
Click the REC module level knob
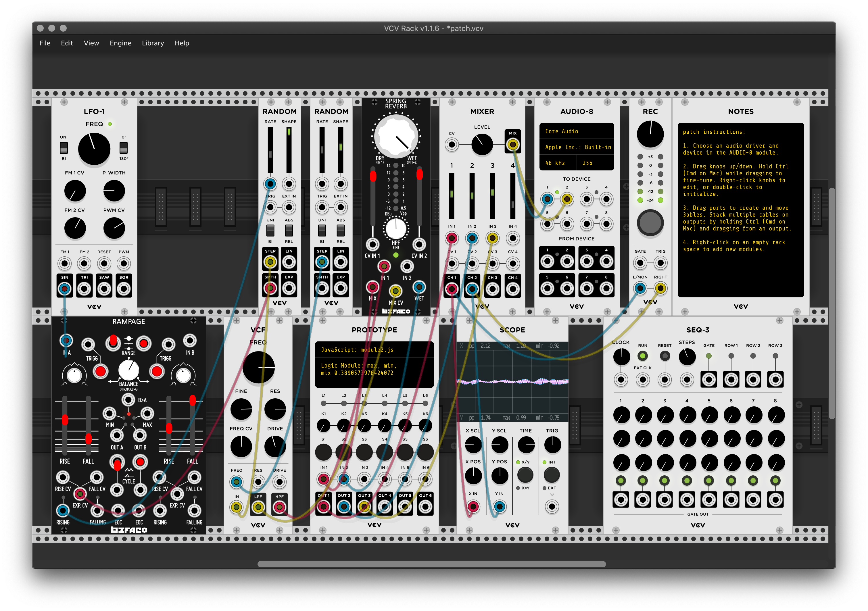[650, 134]
